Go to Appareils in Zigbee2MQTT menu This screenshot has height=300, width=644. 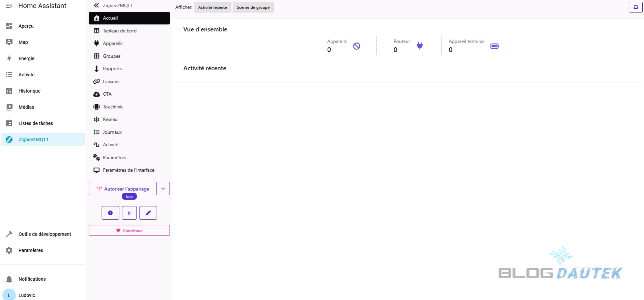click(x=112, y=43)
